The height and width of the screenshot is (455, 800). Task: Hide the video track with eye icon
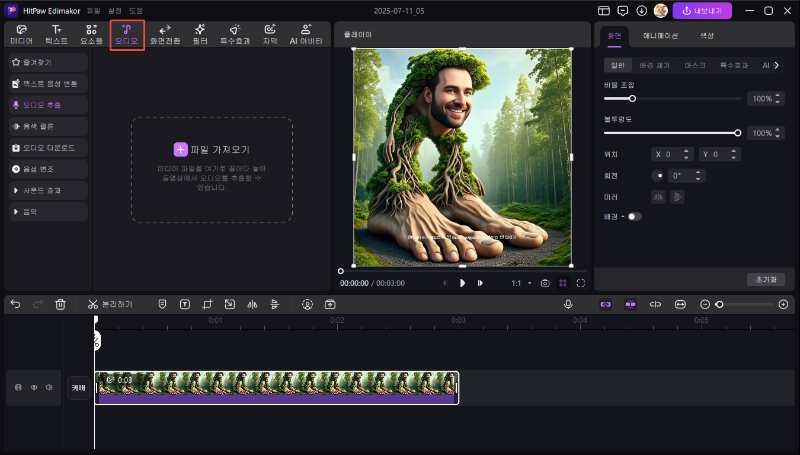coord(34,388)
